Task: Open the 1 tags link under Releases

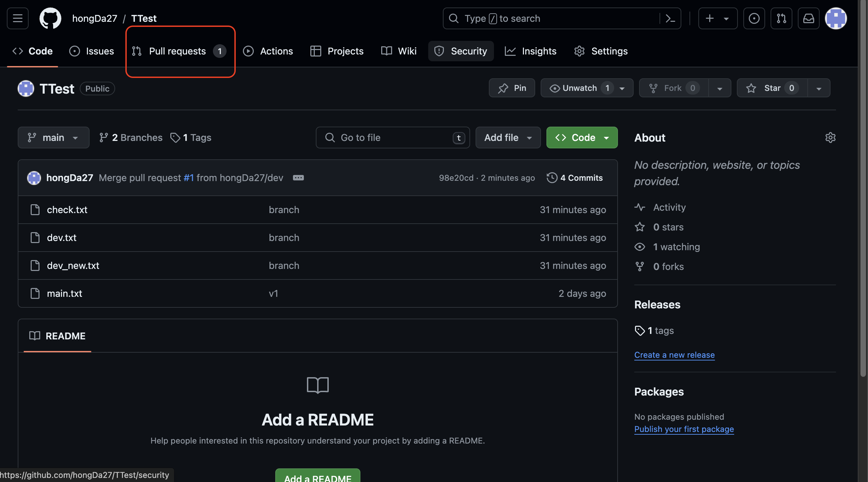Action: tap(654, 331)
